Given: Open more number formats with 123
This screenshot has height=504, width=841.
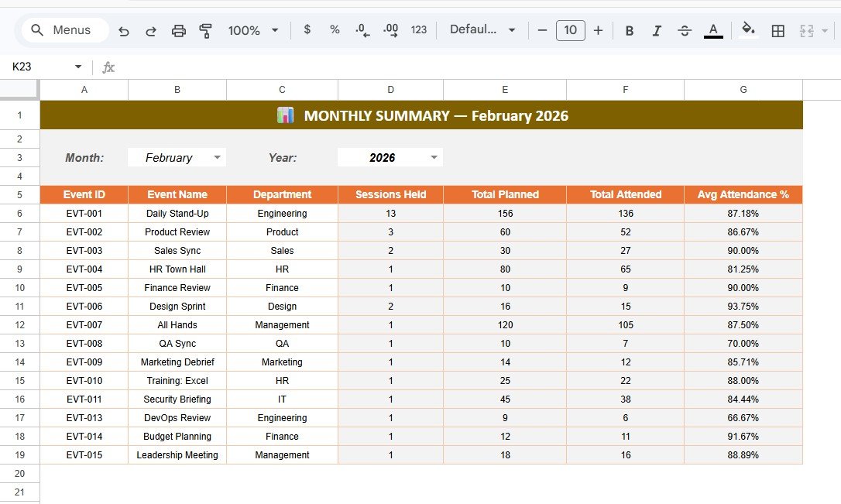Looking at the screenshot, I should [419, 30].
